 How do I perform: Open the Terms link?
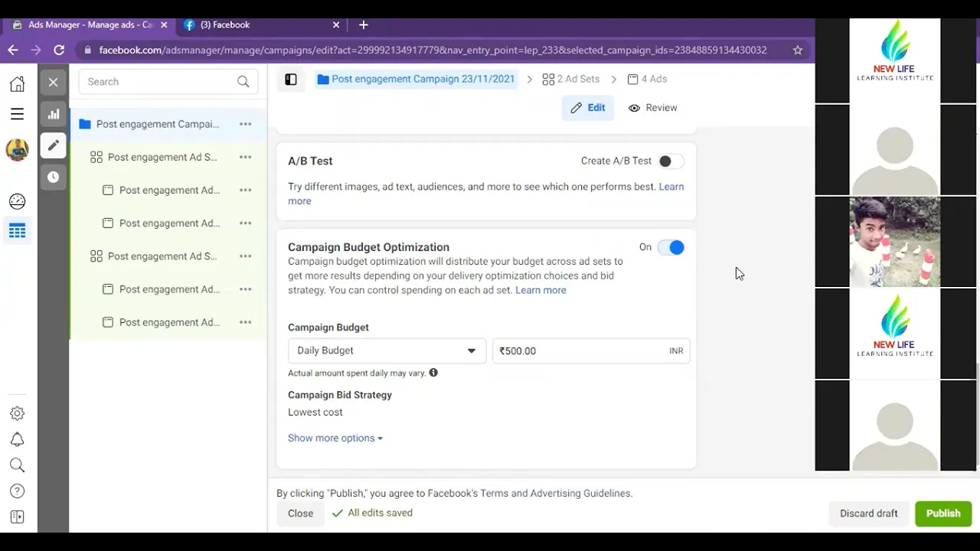(494, 494)
